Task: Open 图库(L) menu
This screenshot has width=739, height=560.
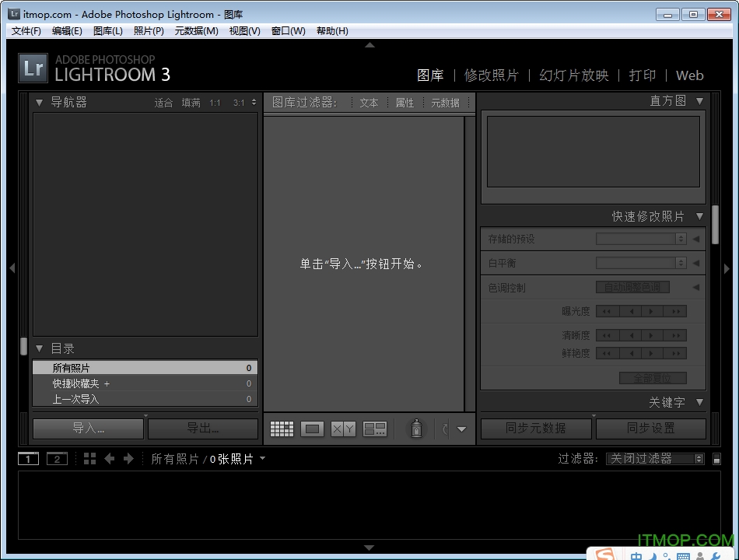Action: click(108, 31)
